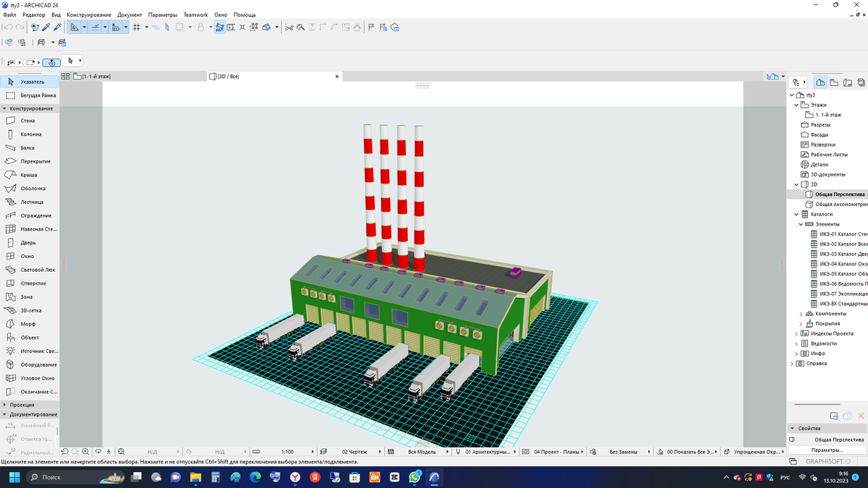The width and height of the screenshot is (868, 488).
Task: Expand the Компоненты tree node
Action: 801,314
